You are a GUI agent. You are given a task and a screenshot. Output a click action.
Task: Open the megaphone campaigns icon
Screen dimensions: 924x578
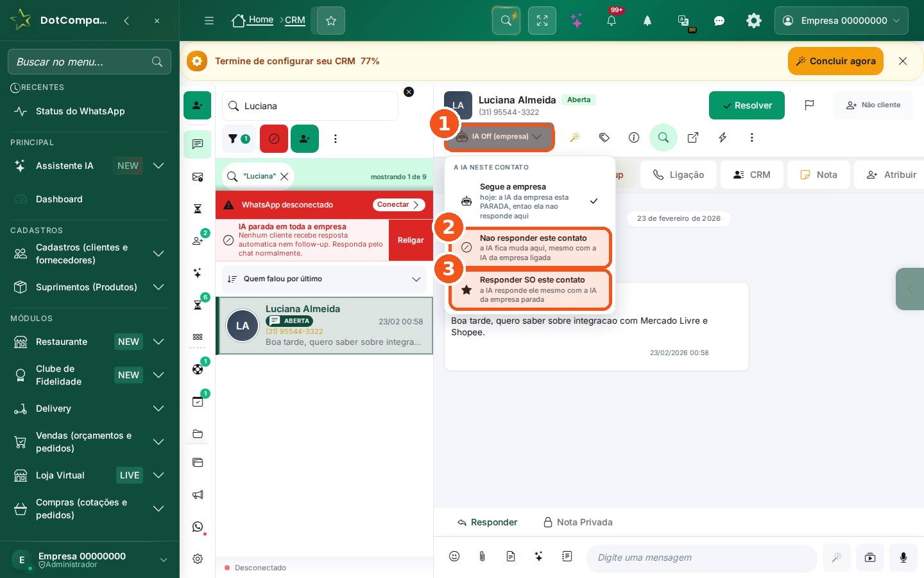tap(198, 495)
